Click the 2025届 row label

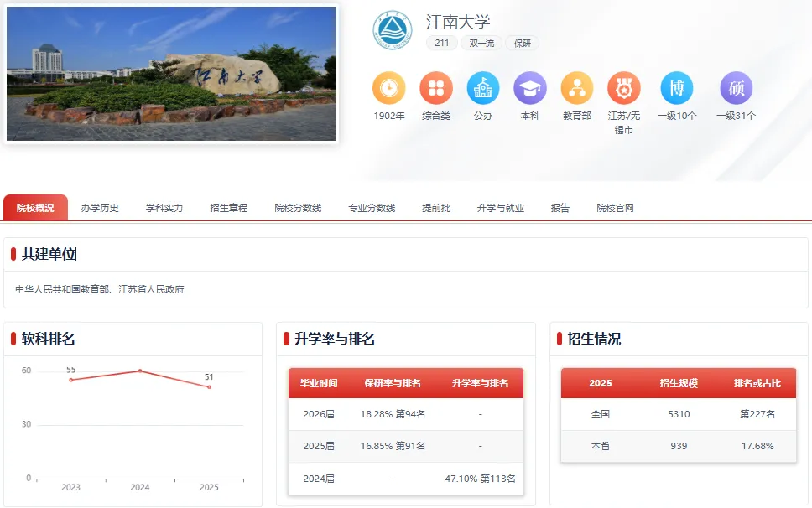click(319, 447)
